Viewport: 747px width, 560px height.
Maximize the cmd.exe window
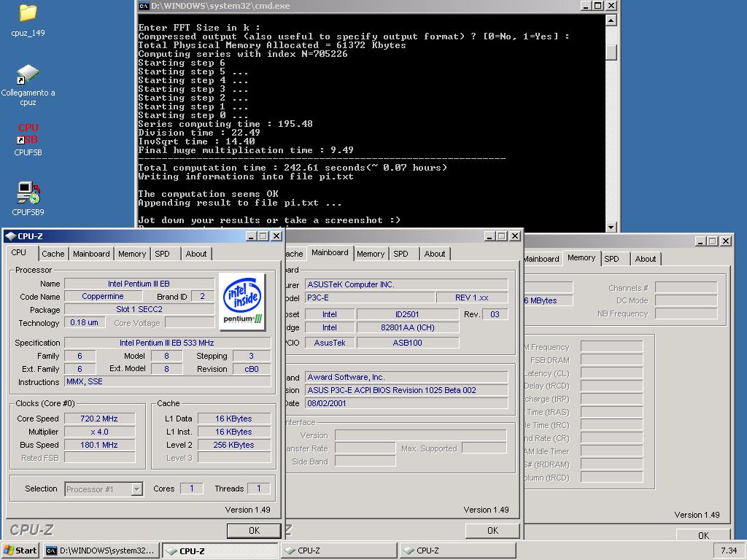coord(598,6)
